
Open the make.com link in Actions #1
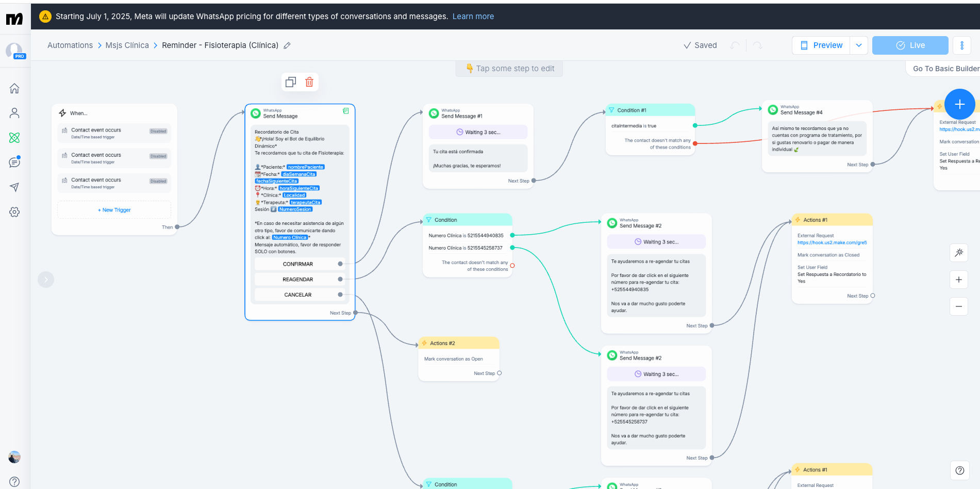coord(832,242)
